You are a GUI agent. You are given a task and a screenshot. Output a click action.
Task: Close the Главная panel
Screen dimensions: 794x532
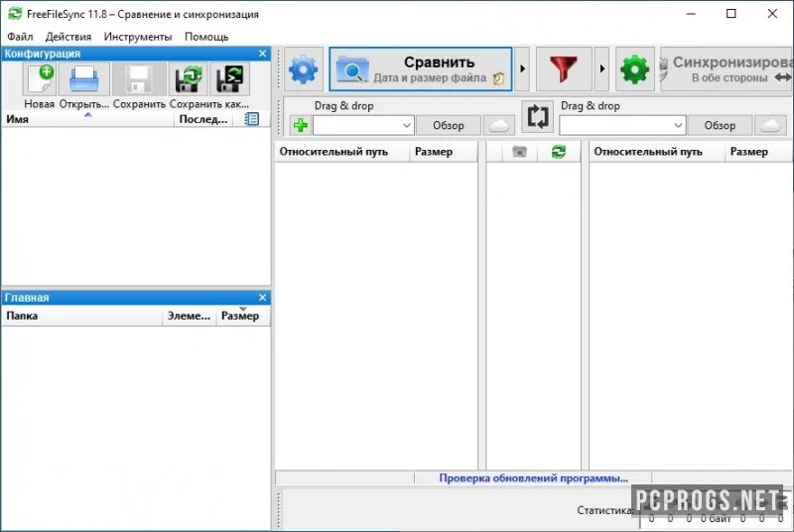(x=262, y=297)
